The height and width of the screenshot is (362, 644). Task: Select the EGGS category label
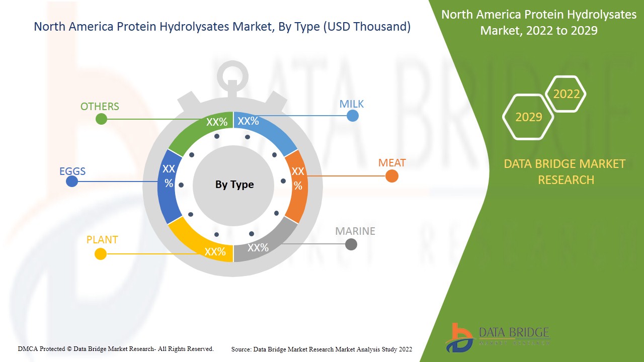(72, 171)
